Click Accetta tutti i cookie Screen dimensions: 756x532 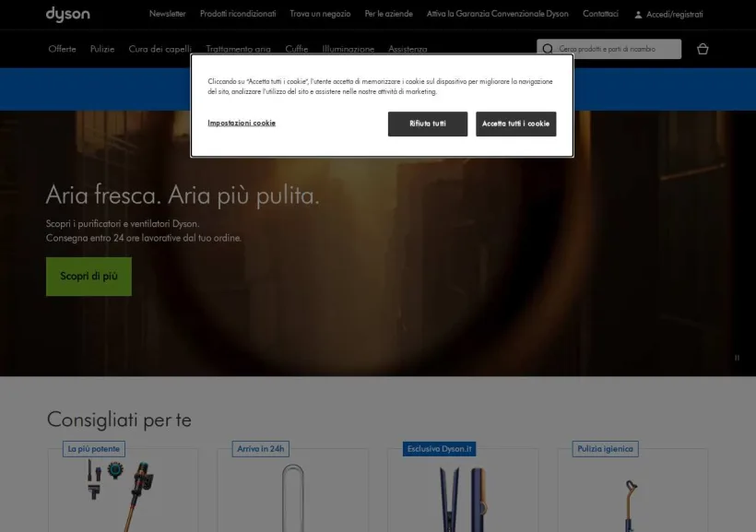[x=516, y=124]
